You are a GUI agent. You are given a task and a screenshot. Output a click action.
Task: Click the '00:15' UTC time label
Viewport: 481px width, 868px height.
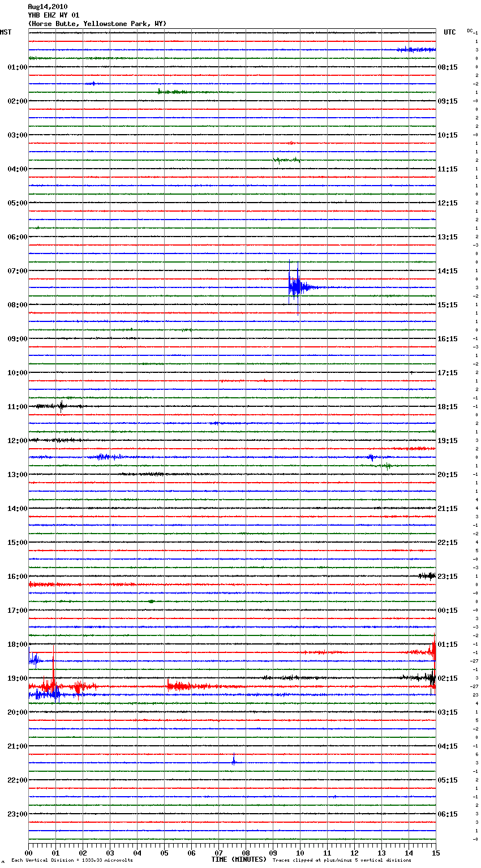448,611
